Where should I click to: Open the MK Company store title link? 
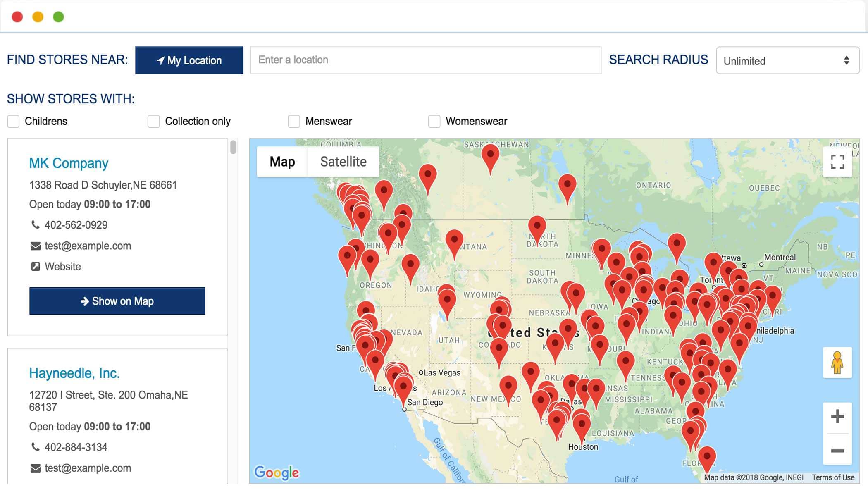[x=69, y=163]
